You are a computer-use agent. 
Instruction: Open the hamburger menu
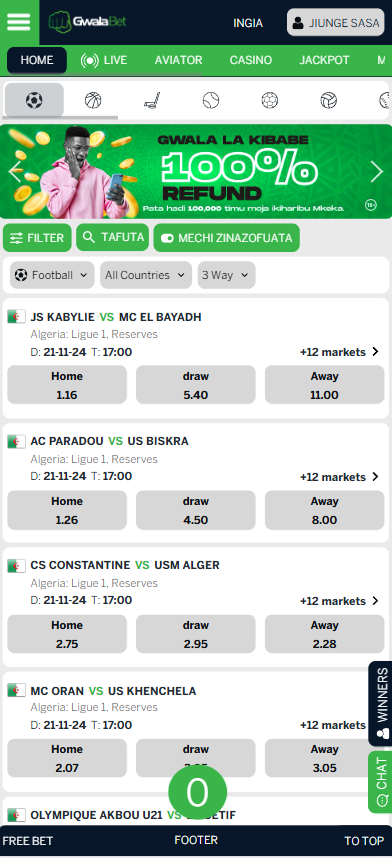pos(19,22)
